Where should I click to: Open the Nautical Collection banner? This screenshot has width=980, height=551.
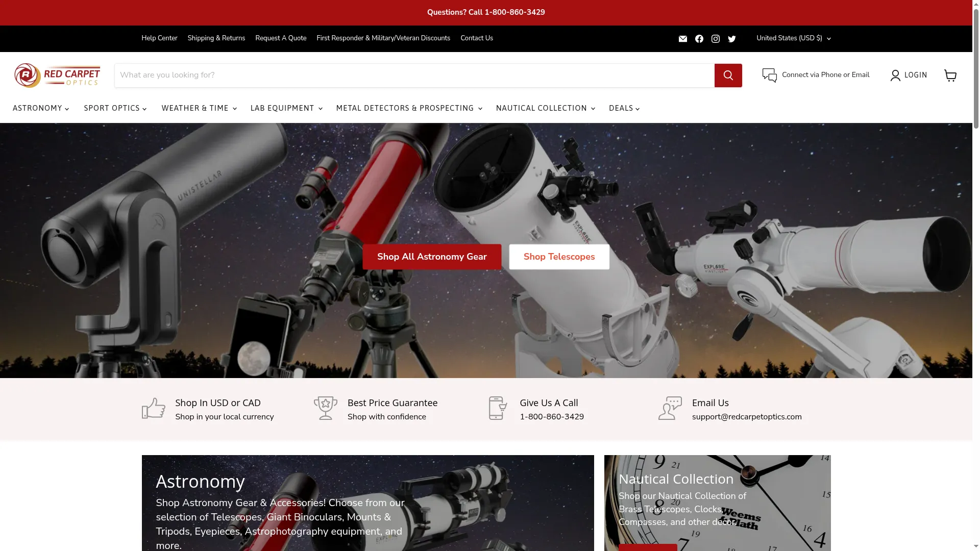pos(718,503)
